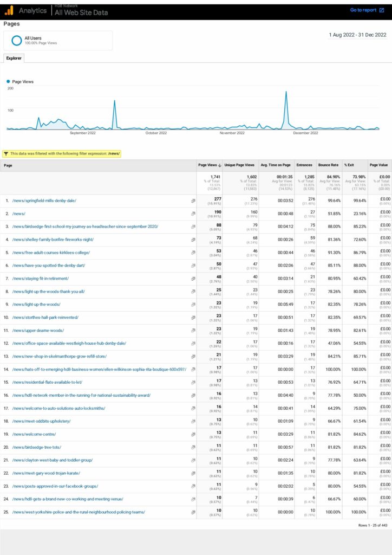
Task: Sort by the Page Views column header
Action: [208, 165]
